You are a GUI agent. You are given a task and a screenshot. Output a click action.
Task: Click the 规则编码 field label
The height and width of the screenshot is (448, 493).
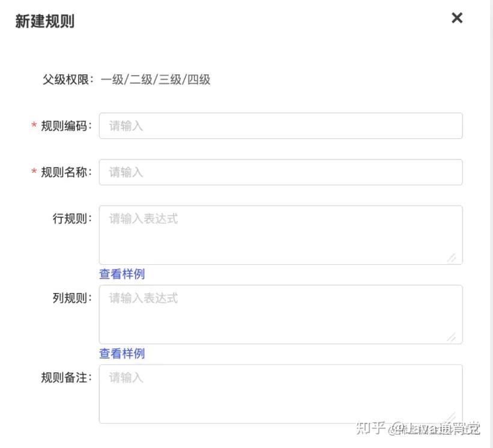(x=66, y=126)
